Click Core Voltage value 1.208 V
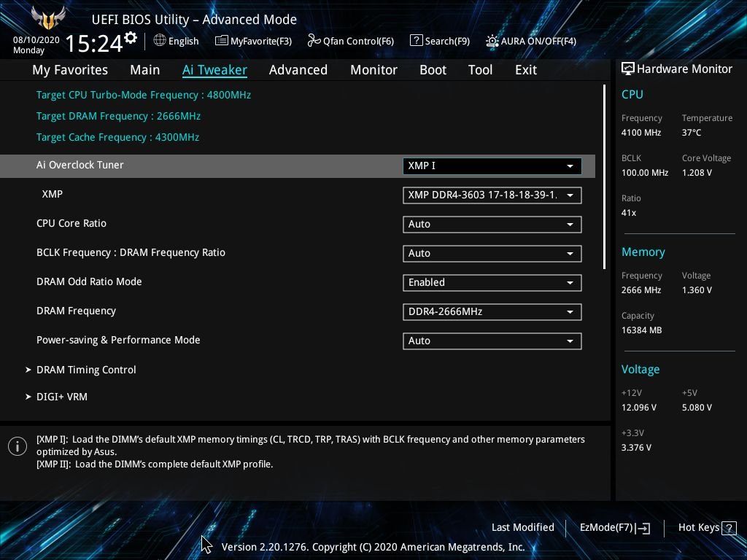 coord(697,173)
